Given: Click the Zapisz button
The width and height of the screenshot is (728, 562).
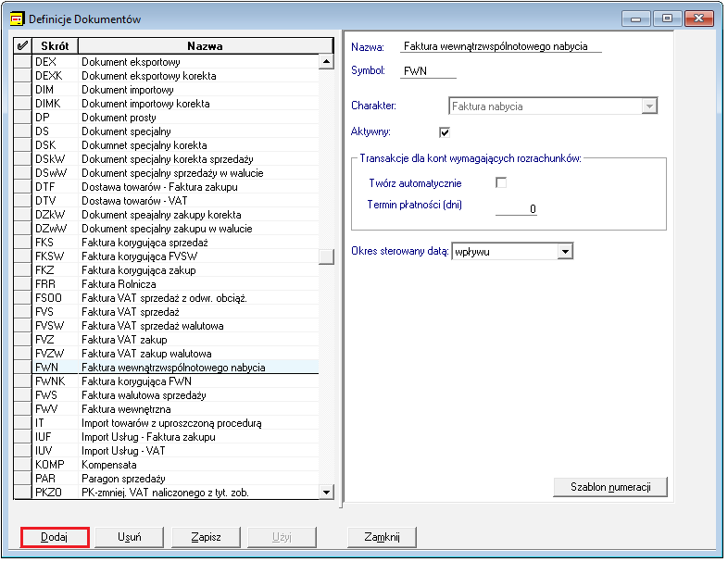Looking at the screenshot, I should click(x=207, y=537).
